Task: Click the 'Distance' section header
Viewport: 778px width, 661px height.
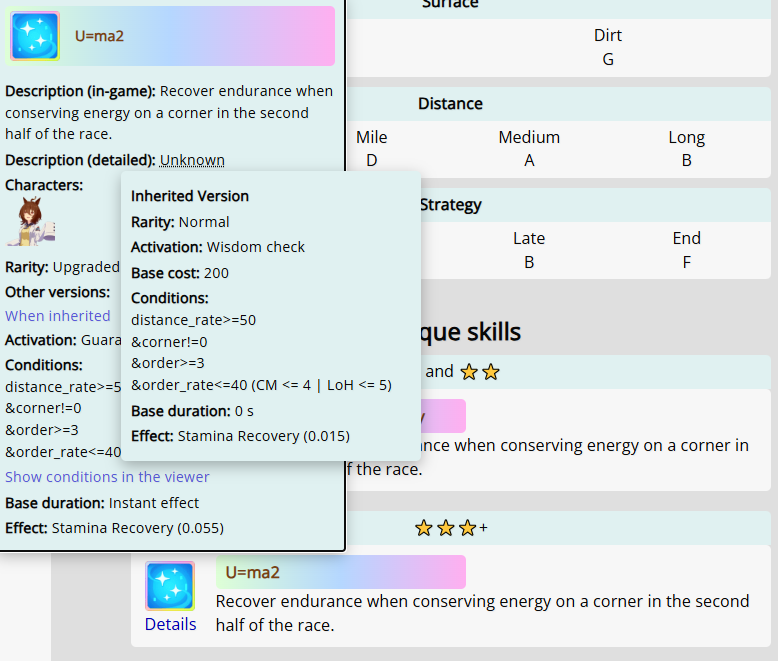Action: [x=450, y=104]
